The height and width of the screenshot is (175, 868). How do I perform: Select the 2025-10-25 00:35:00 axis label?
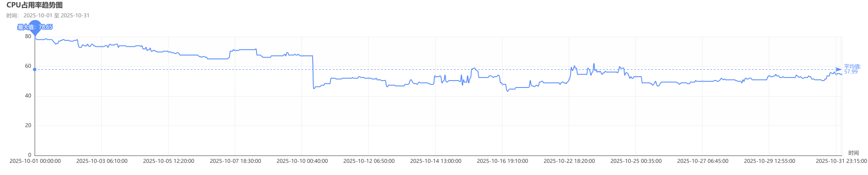[635, 161]
